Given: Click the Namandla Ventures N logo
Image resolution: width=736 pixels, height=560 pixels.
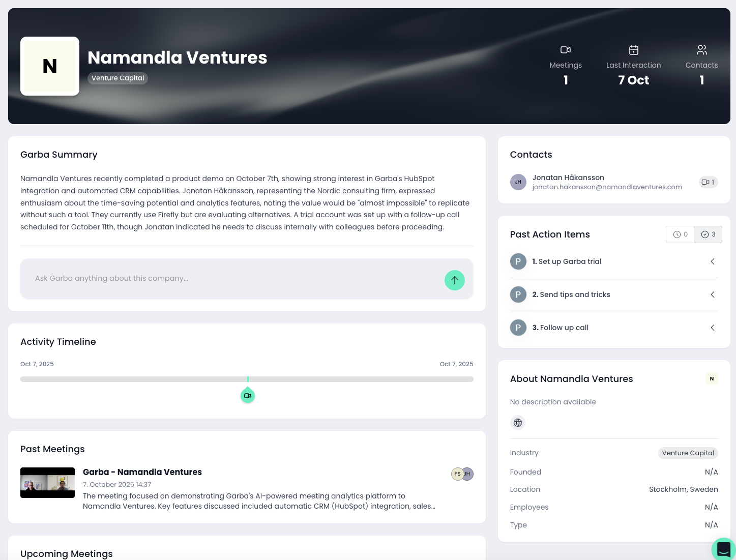Looking at the screenshot, I should point(50,66).
